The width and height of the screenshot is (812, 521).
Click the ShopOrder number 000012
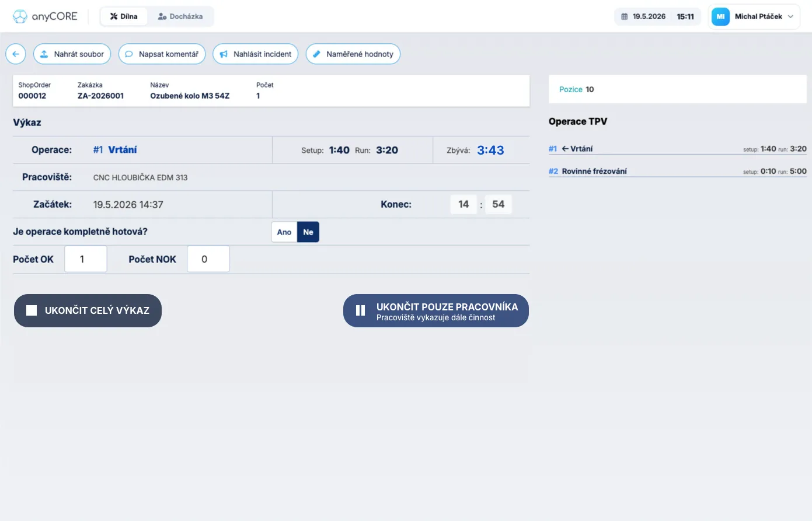(32, 96)
